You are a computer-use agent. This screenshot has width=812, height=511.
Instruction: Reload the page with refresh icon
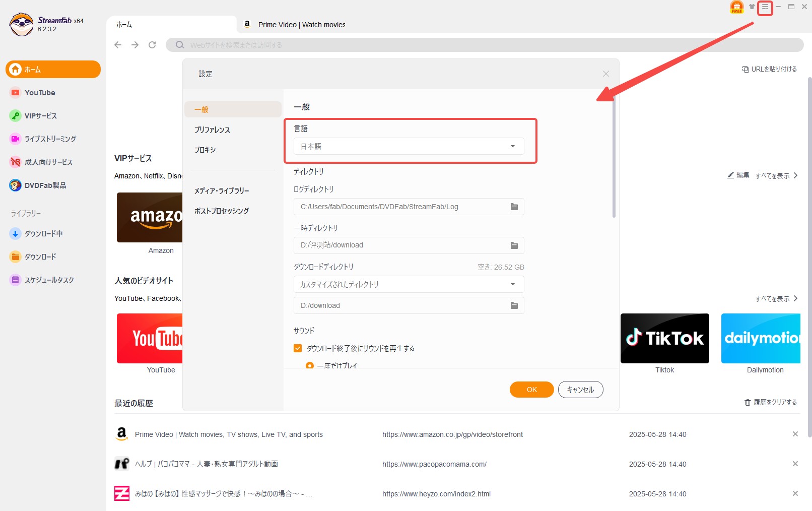pyautogui.click(x=152, y=45)
